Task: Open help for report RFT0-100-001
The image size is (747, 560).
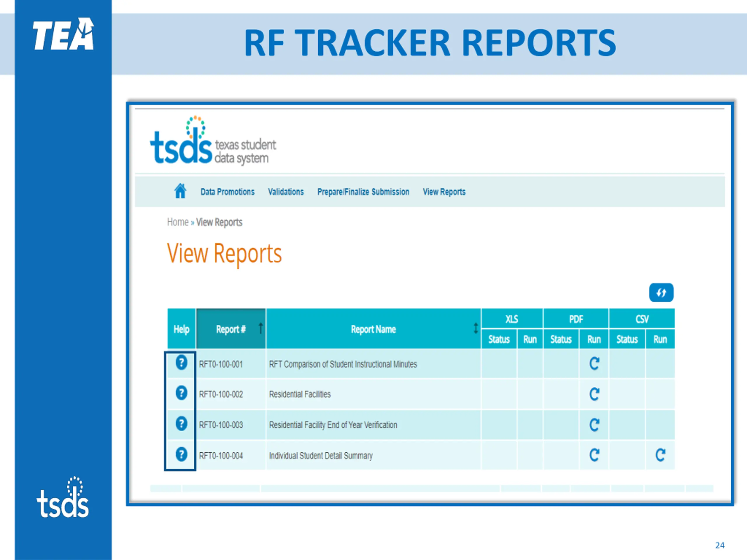Action: [181, 363]
